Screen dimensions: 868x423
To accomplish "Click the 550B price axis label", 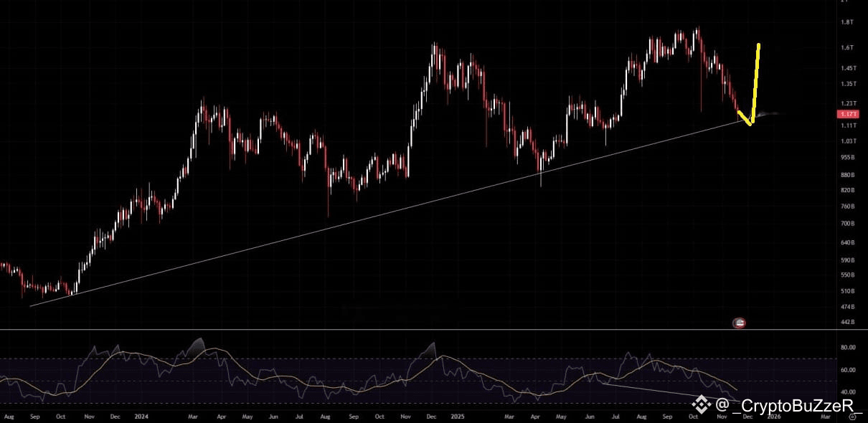I will (x=848, y=275).
